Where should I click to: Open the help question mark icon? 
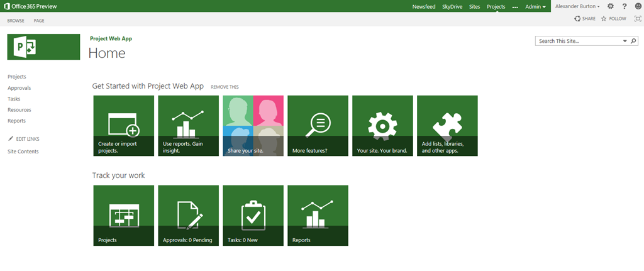[x=625, y=6]
